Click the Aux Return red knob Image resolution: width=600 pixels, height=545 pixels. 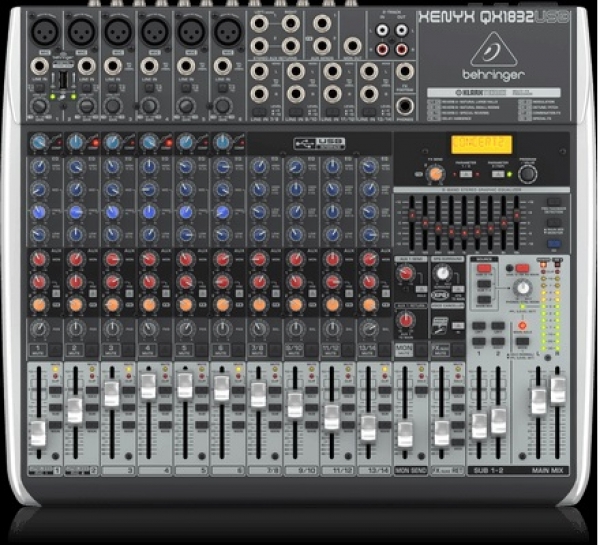[x=405, y=320]
